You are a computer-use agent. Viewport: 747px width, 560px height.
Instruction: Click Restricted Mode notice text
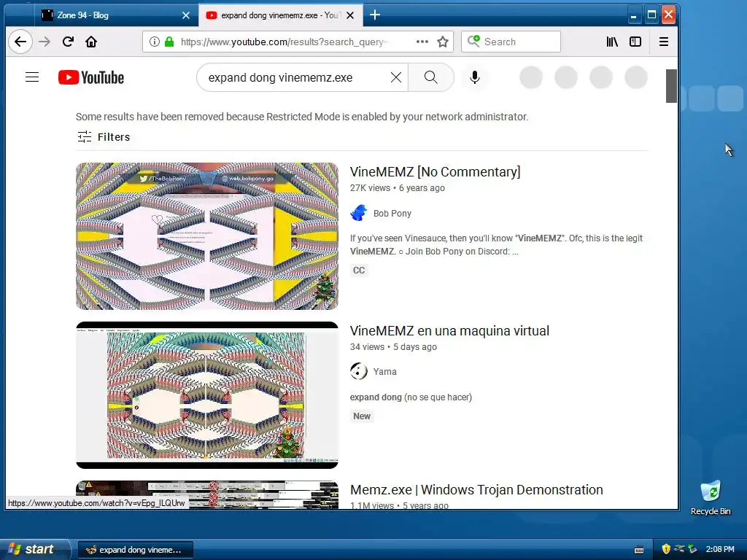pos(302,117)
